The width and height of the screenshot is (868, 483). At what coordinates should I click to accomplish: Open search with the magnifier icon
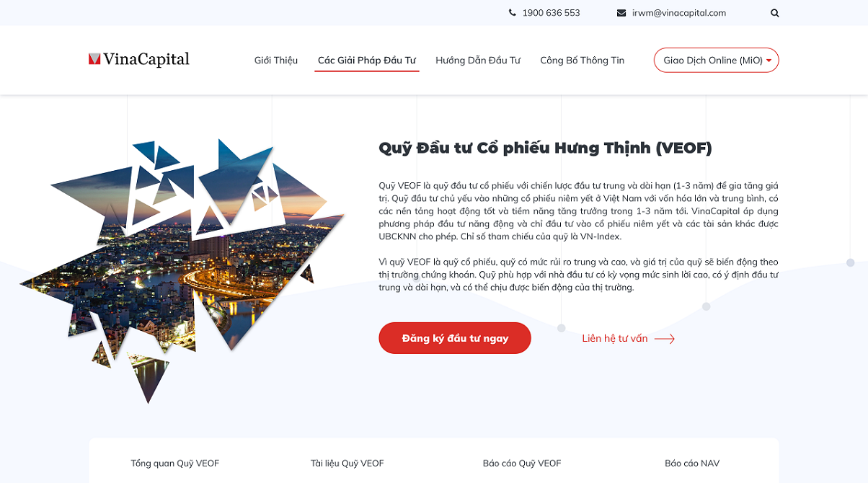click(x=775, y=13)
